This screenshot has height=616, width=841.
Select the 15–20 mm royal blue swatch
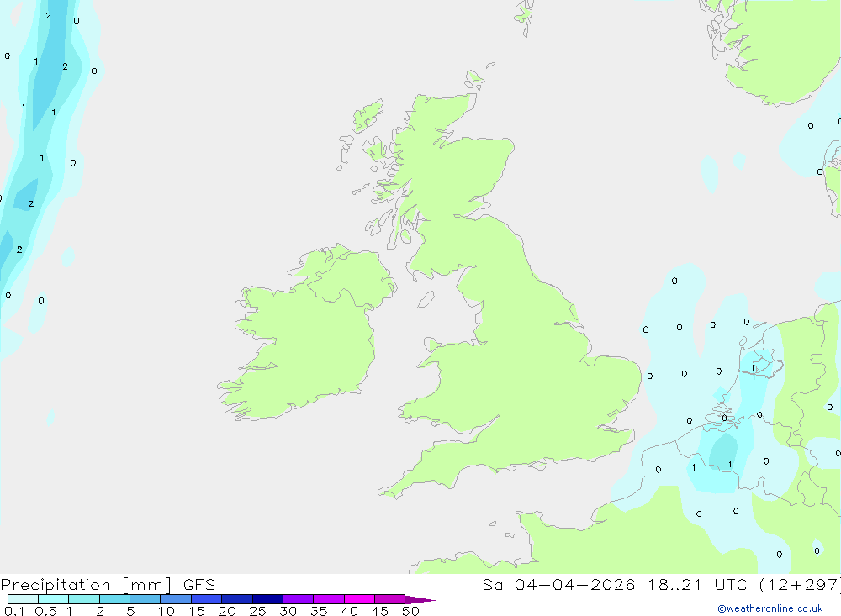[x=206, y=599]
